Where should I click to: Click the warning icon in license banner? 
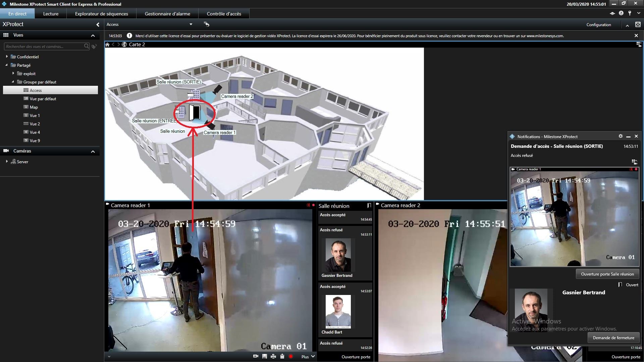coord(129,36)
